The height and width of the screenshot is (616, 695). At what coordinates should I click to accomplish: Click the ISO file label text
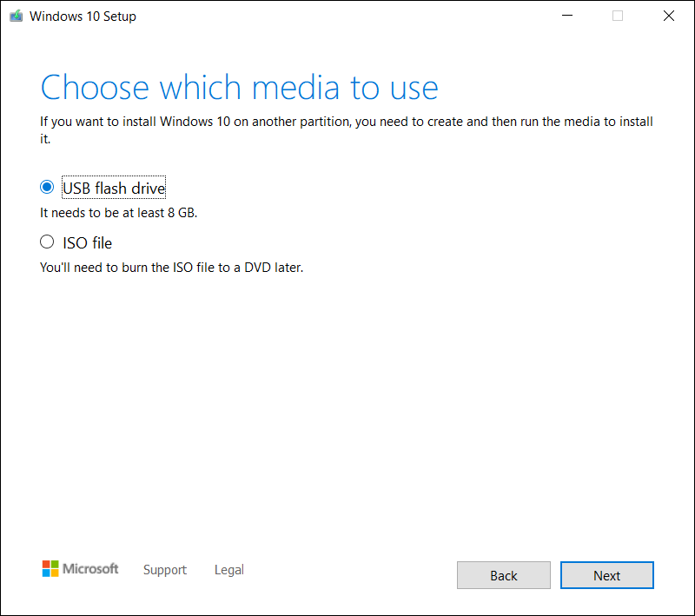click(x=87, y=242)
